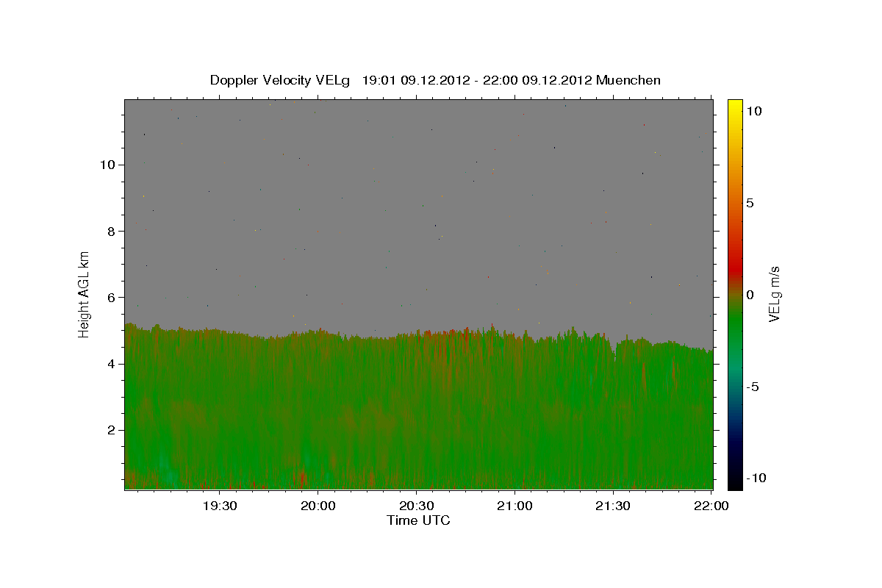Click the colorbar value '-5'

(751, 387)
